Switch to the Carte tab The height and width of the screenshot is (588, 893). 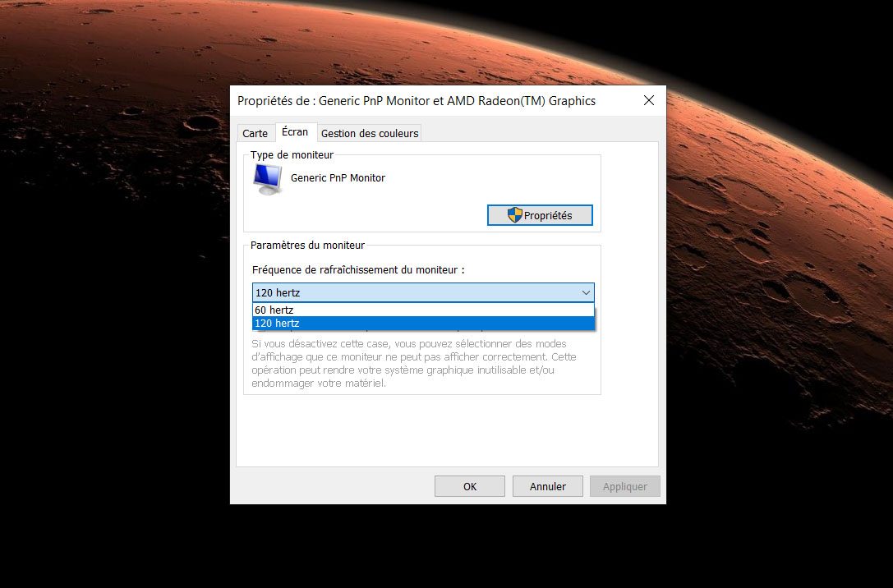pos(255,133)
